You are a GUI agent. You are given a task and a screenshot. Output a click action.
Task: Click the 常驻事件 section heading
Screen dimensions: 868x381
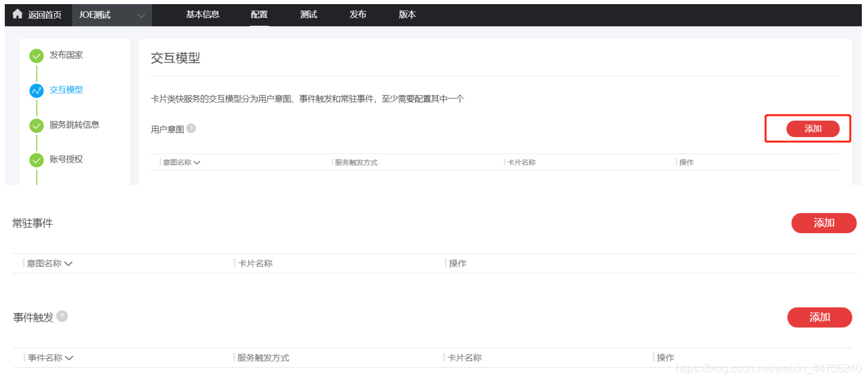32,223
